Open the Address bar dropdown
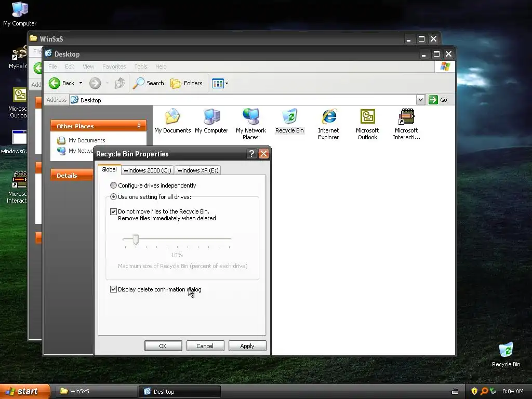 point(420,100)
